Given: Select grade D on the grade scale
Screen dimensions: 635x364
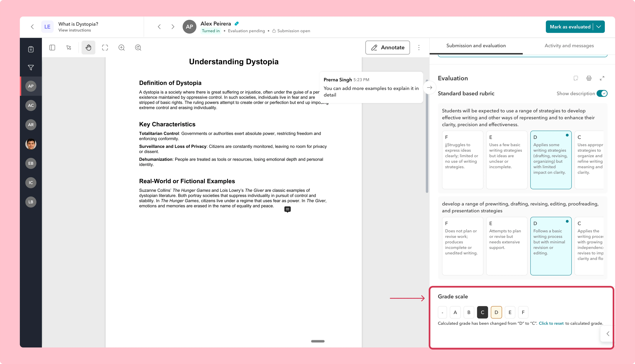Looking at the screenshot, I should 496,312.
